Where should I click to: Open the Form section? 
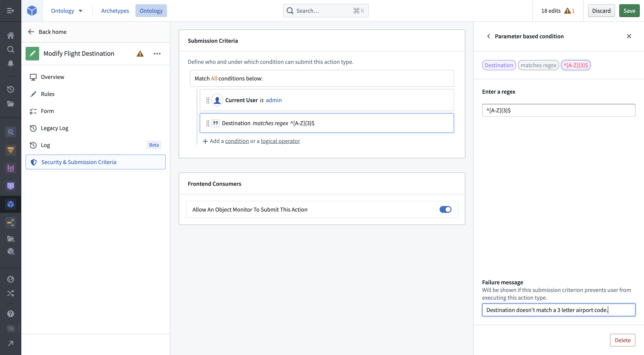95,111
